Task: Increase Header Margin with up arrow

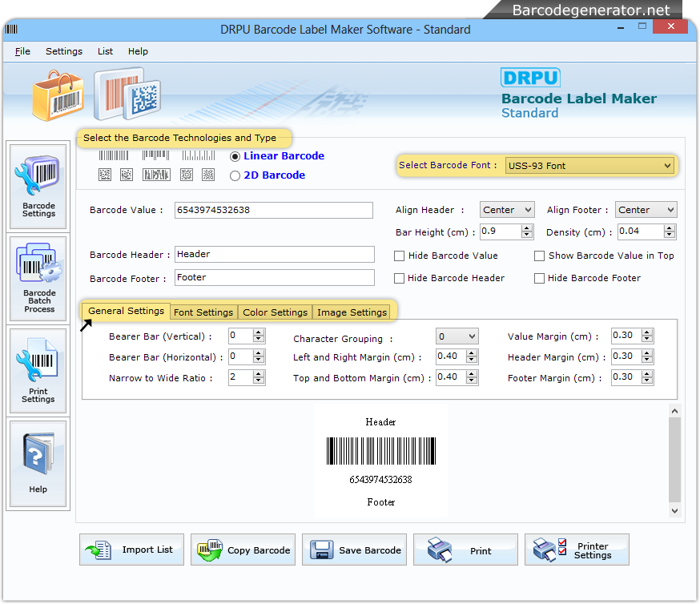Action: [647, 353]
